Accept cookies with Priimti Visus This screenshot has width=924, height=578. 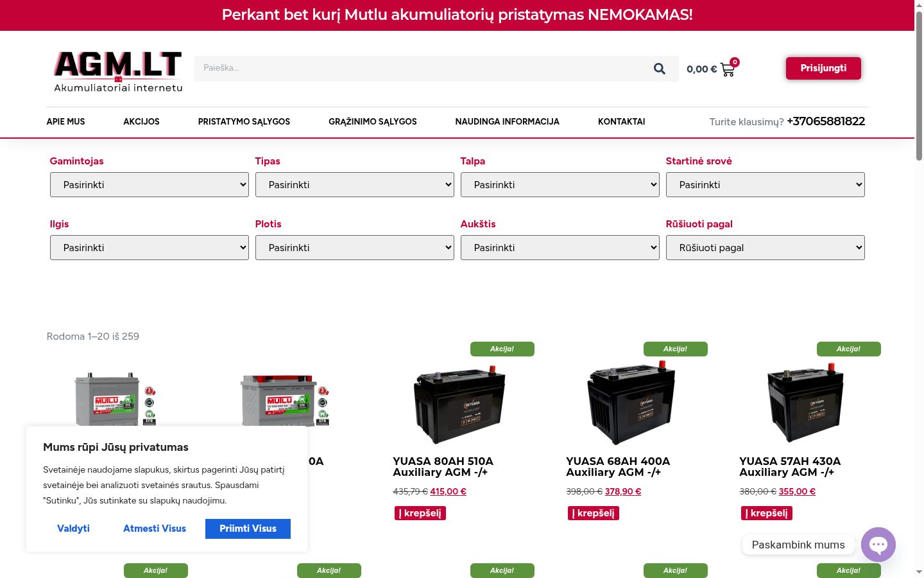tap(248, 529)
